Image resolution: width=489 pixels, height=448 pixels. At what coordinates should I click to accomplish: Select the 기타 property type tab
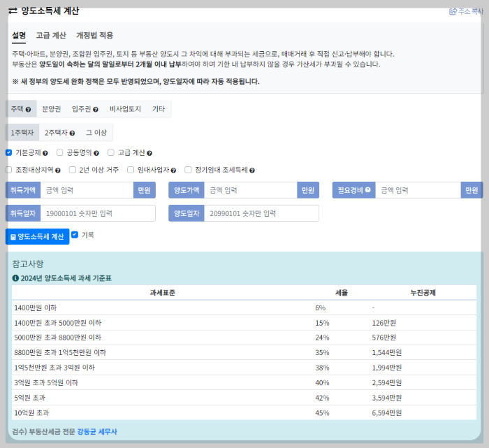click(x=159, y=109)
